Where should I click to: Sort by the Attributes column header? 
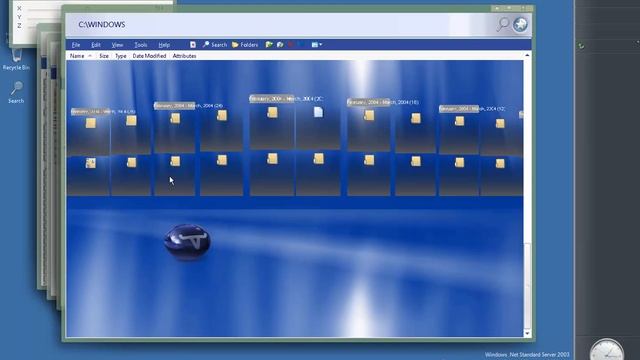pyautogui.click(x=184, y=56)
